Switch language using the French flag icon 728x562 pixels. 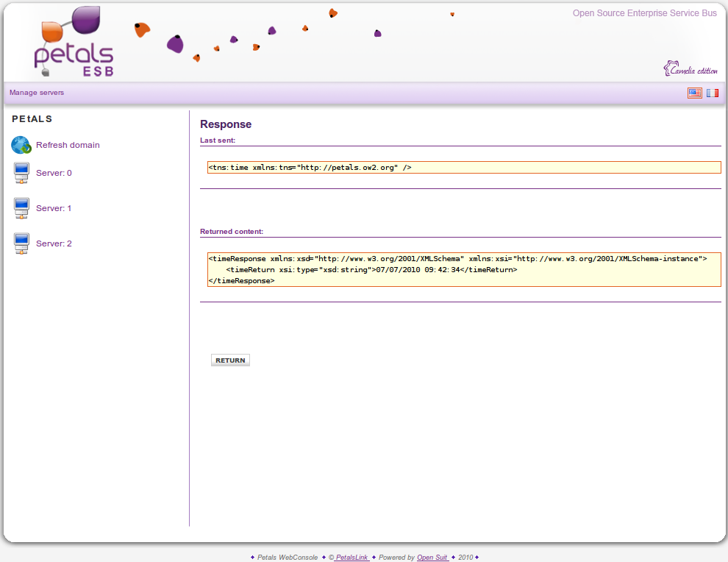[712, 93]
